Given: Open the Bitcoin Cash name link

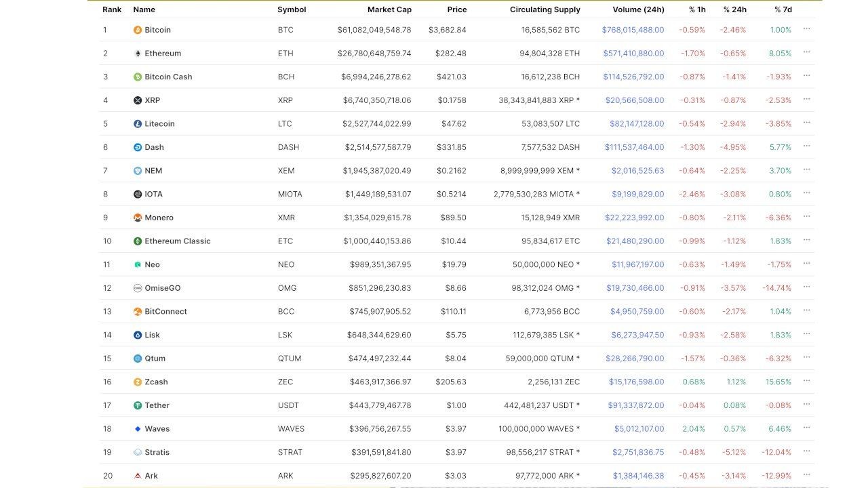Looking at the screenshot, I should [168, 77].
